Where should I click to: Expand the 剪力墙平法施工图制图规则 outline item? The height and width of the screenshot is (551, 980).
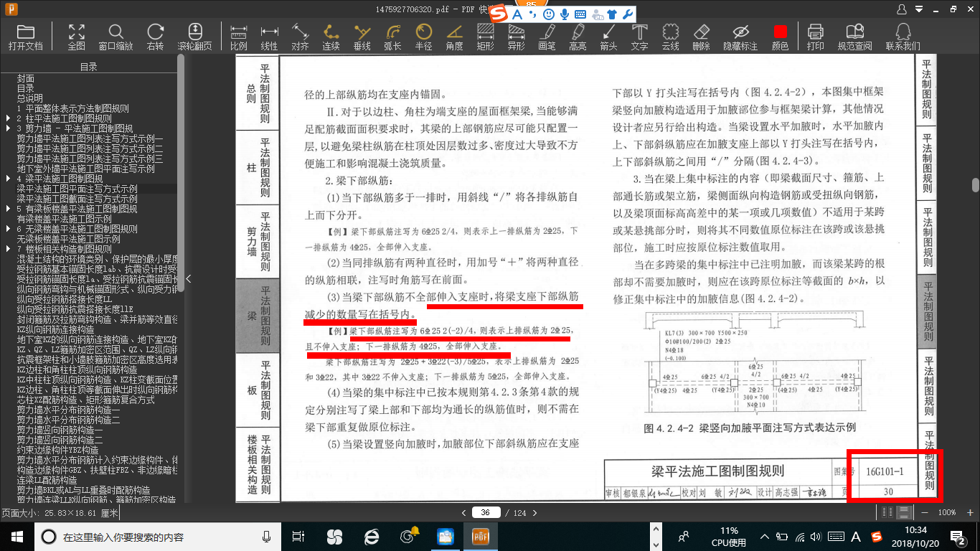tap(8, 128)
